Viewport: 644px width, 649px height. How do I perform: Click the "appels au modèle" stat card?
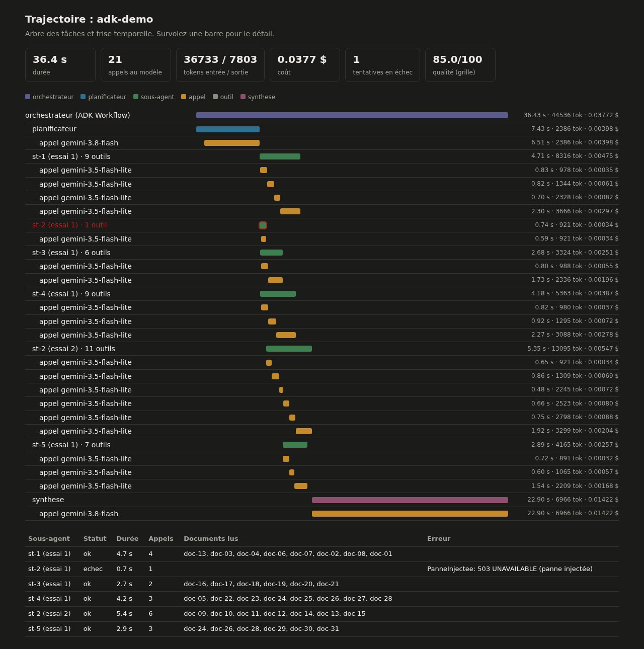[x=136, y=65]
